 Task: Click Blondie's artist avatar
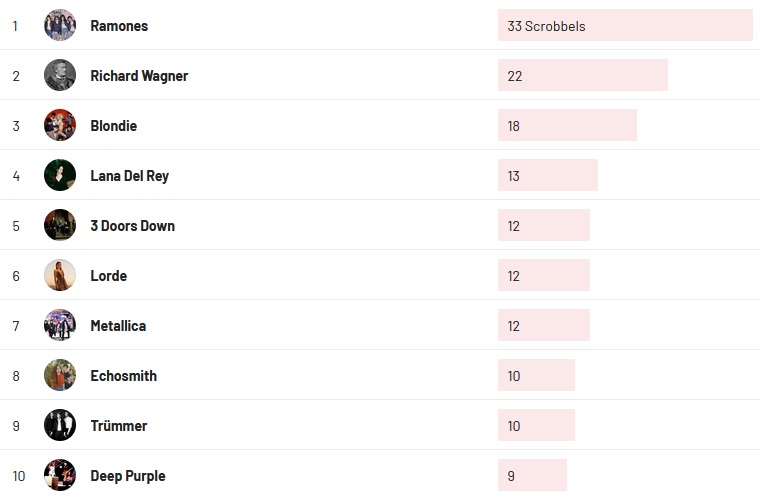click(60, 125)
